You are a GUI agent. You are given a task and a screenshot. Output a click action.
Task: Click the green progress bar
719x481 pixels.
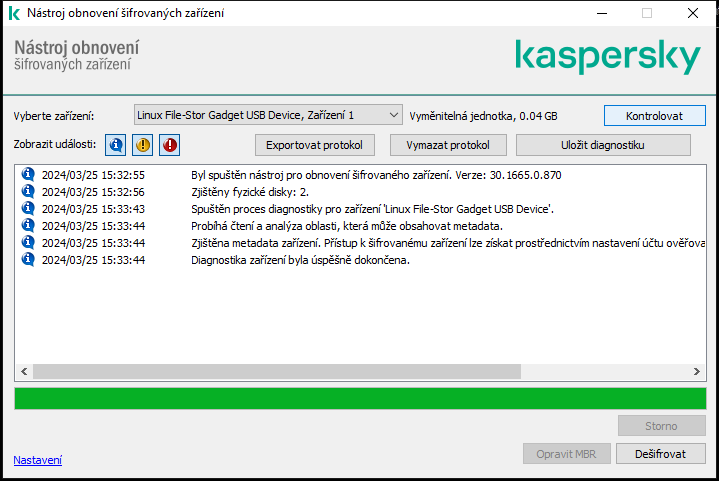pyautogui.click(x=360, y=398)
